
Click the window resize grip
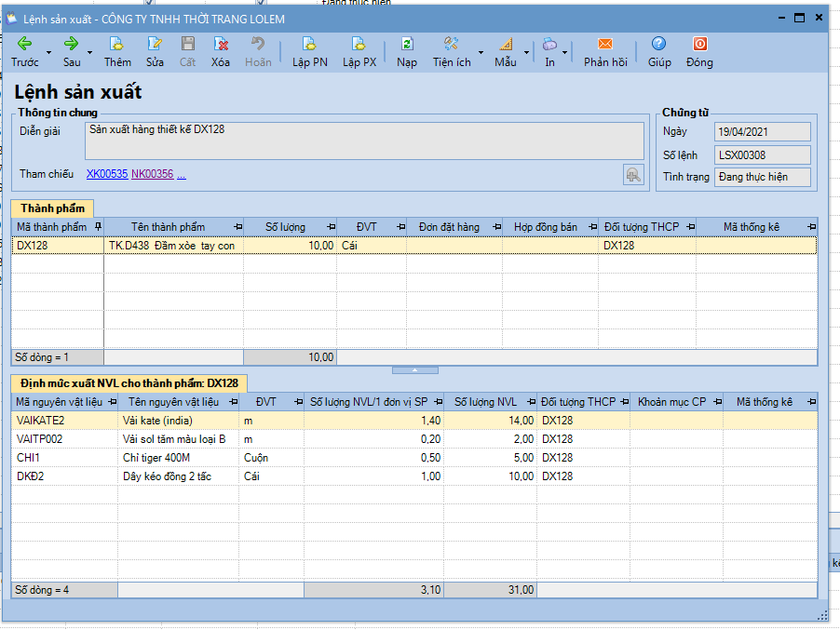coord(822,616)
